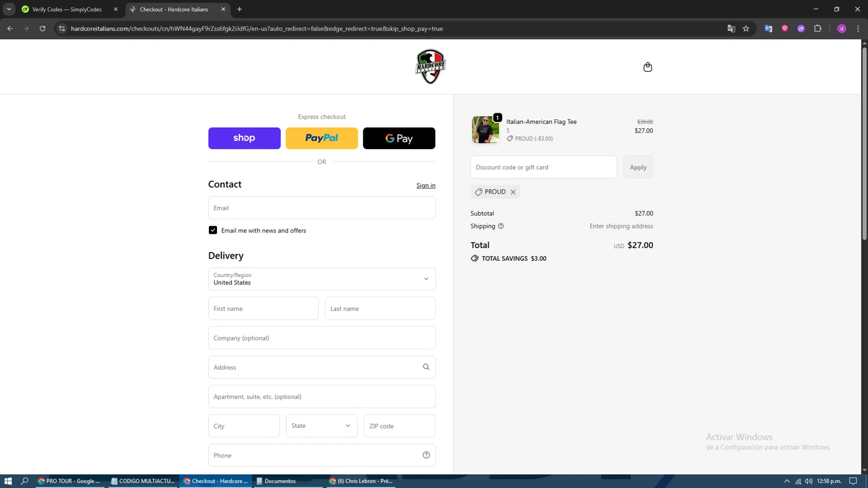Uncheck Email me with news and offers

[x=213, y=230]
